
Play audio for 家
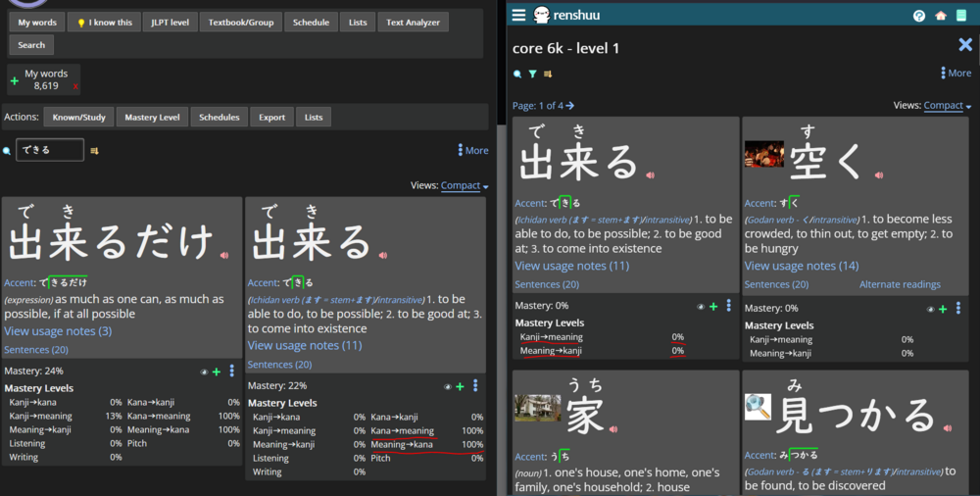click(613, 429)
